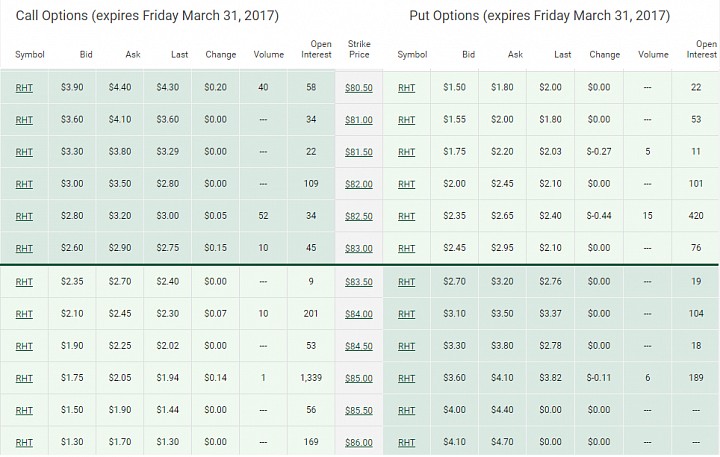Click the Strike Price column header
Viewport: 720px width, 457px height.
point(359,49)
